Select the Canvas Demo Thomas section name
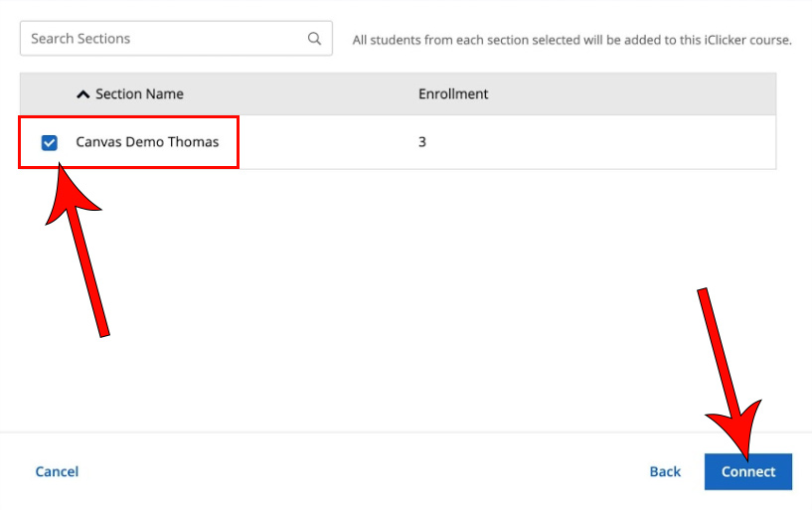The image size is (812, 510). point(147,142)
